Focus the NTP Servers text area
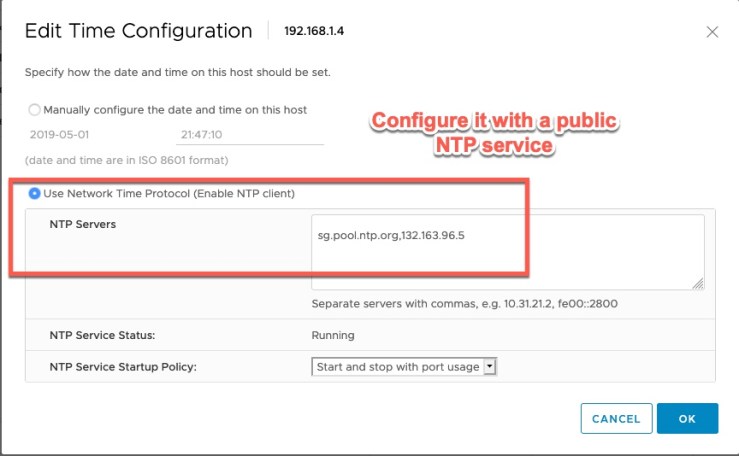The image size is (739, 456). [x=507, y=253]
